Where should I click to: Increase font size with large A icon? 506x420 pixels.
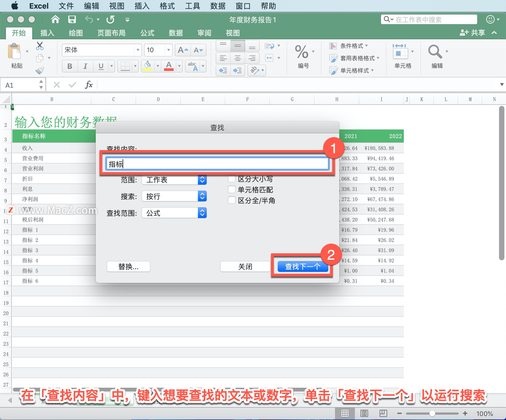[183, 50]
